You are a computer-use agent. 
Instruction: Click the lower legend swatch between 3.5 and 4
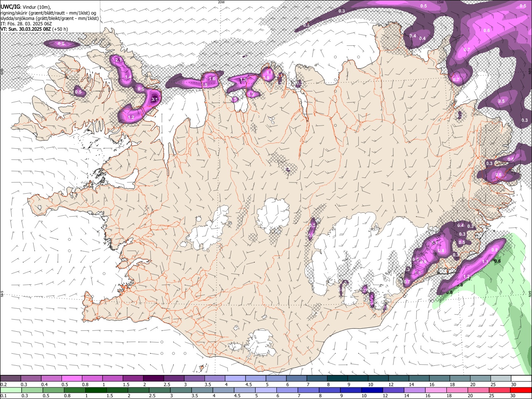coord(202,390)
